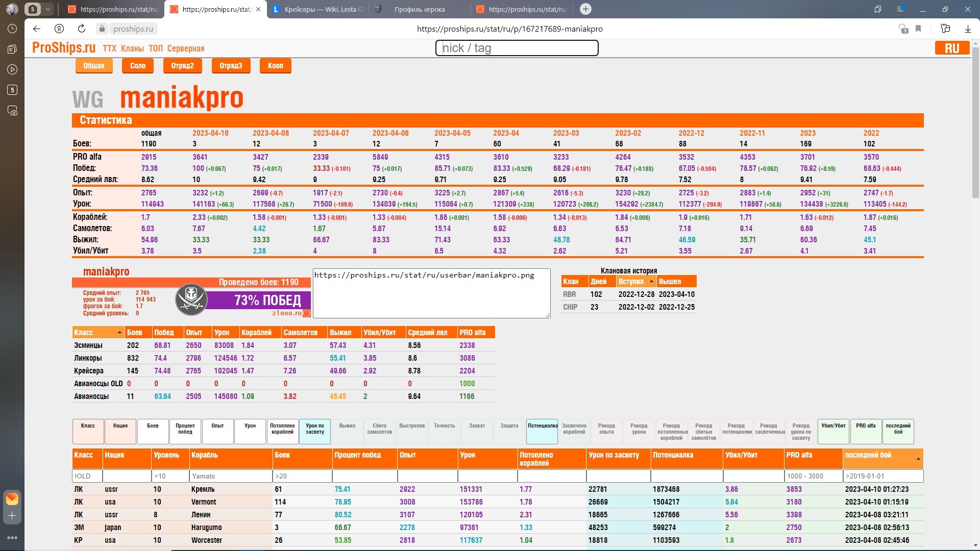Open the protection shield icon with badge 1

[x=903, y=29]
